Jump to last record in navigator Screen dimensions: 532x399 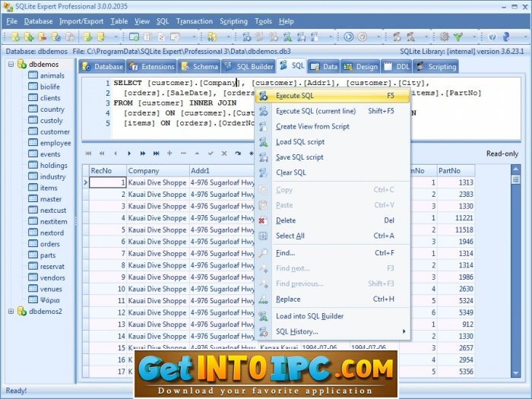(156, 154)
